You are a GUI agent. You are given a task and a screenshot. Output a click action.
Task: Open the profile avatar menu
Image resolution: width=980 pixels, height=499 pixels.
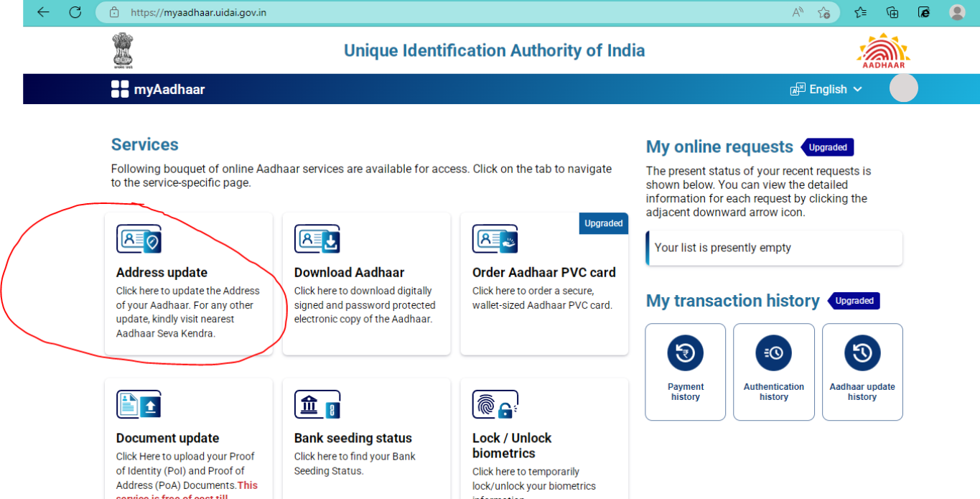[x=903, y=88]
